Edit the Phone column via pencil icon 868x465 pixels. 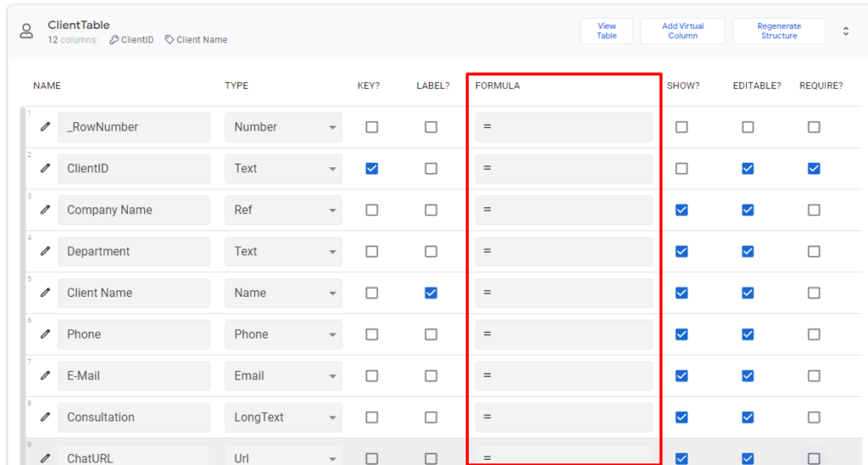click(45, 334)
